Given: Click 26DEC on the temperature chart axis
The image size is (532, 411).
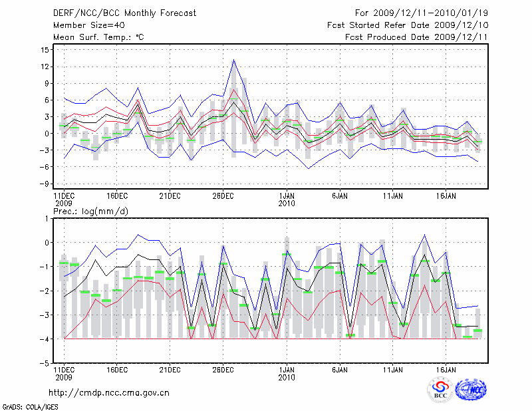Looking at the screenshot, I should [223, 196].
